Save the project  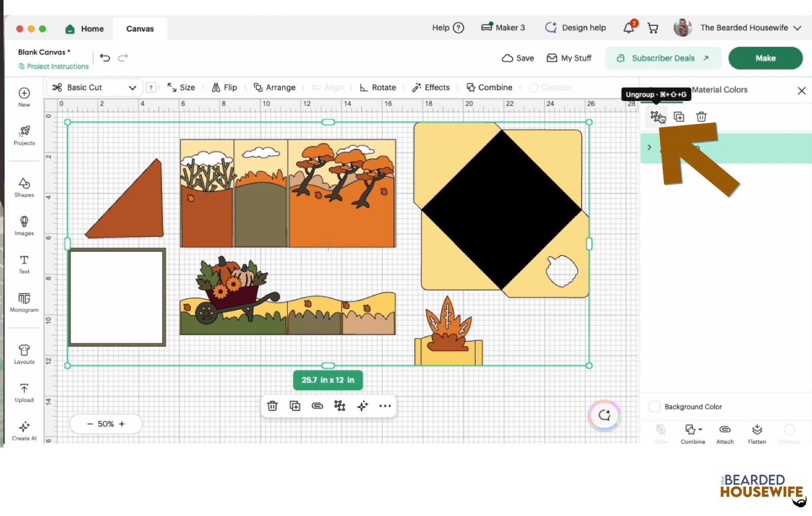pyautogui.click(x=518, y=58)
